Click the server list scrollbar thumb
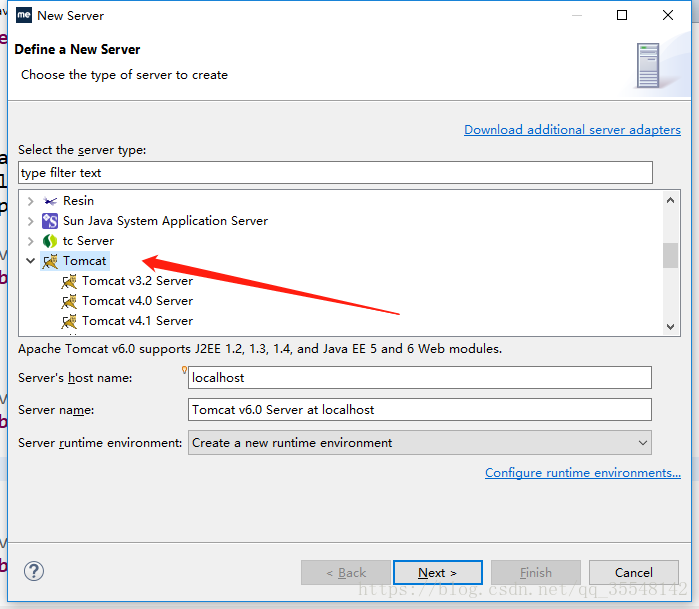Viewport: 699px width, 609px height. 670,255
